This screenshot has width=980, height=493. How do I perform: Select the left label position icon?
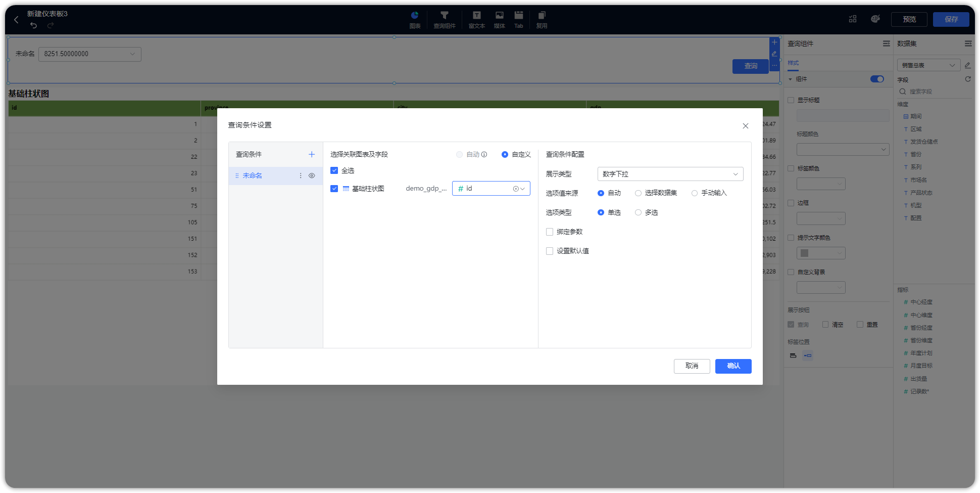pos(808,355)
